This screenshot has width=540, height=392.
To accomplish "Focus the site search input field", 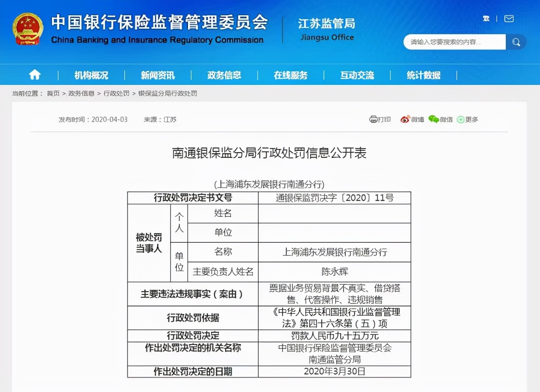I will (454, 42).
